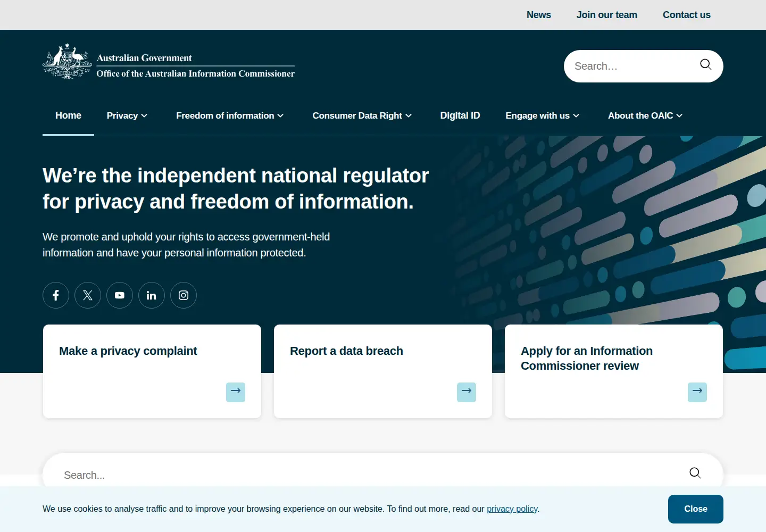Expand the Privacy menu
This screenshot has width=766, height=532.
pyautogui.click(x=127, y=115)
